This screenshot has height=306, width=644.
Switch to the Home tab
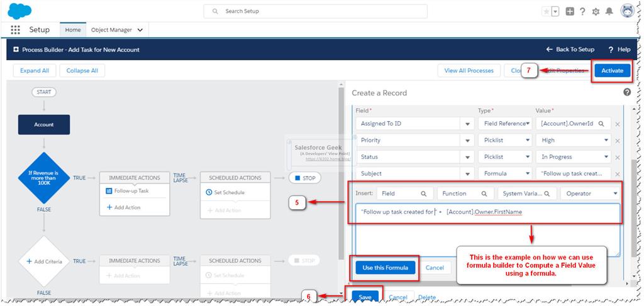coord(73,30)
